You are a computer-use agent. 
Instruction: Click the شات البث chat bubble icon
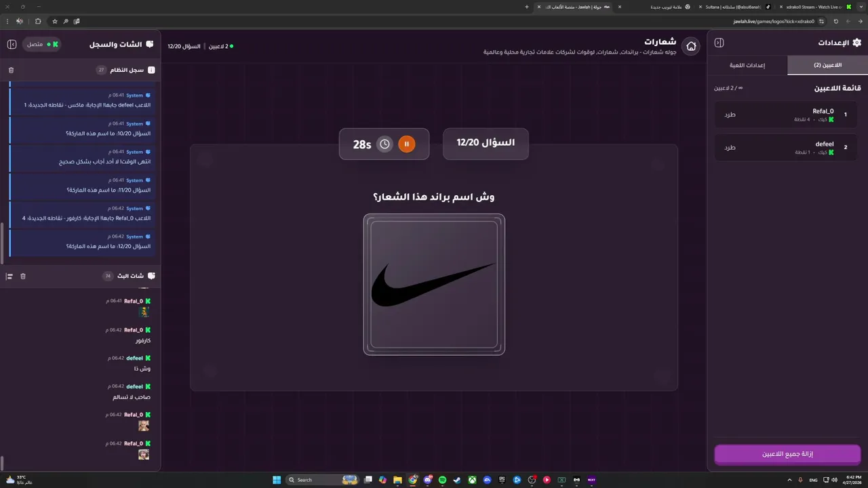151,276
